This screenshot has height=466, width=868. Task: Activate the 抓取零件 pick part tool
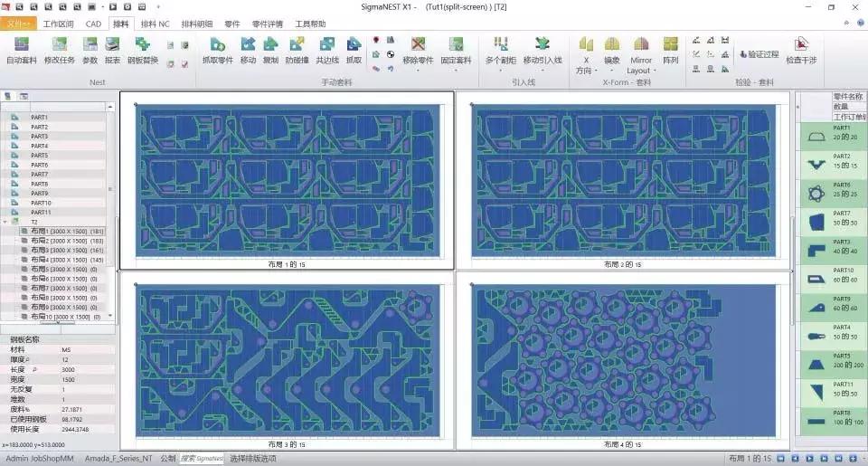coord(218,51)
